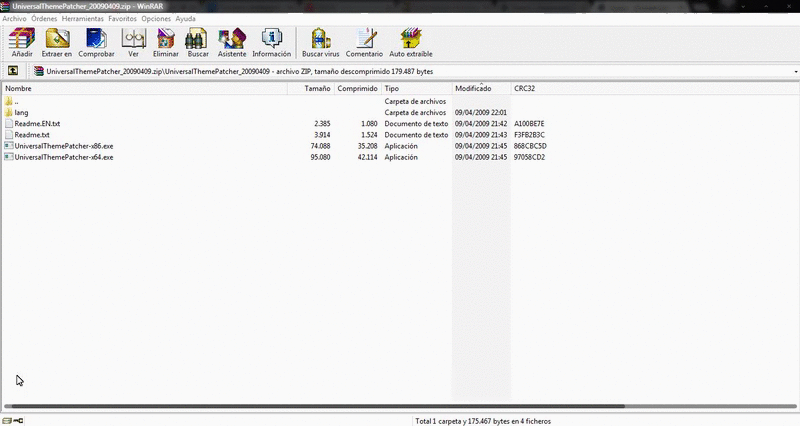Viewport: 800px width, 426px height.
Task: Click size value 74.088
Action: [320, 146]
